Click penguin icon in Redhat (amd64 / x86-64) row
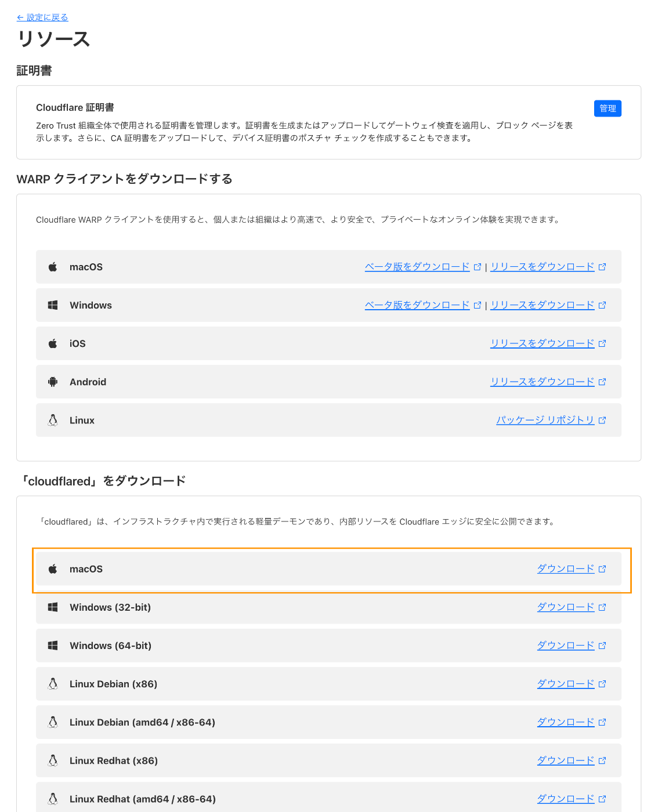Screen dimensions: 651x812 point(53,799)
